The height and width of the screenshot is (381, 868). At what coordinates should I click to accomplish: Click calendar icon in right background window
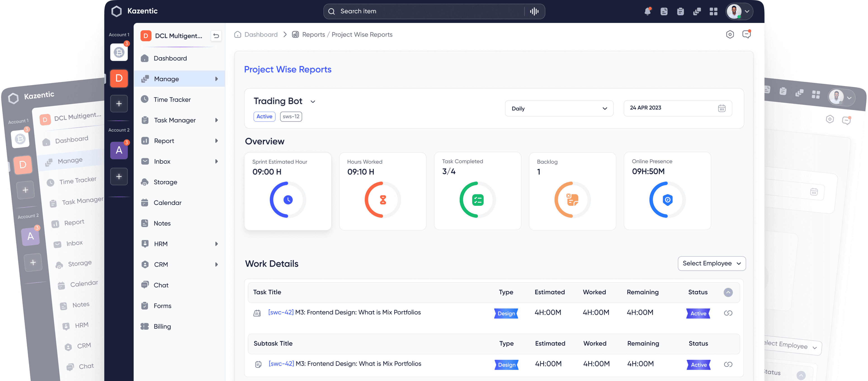pos(814,192)
